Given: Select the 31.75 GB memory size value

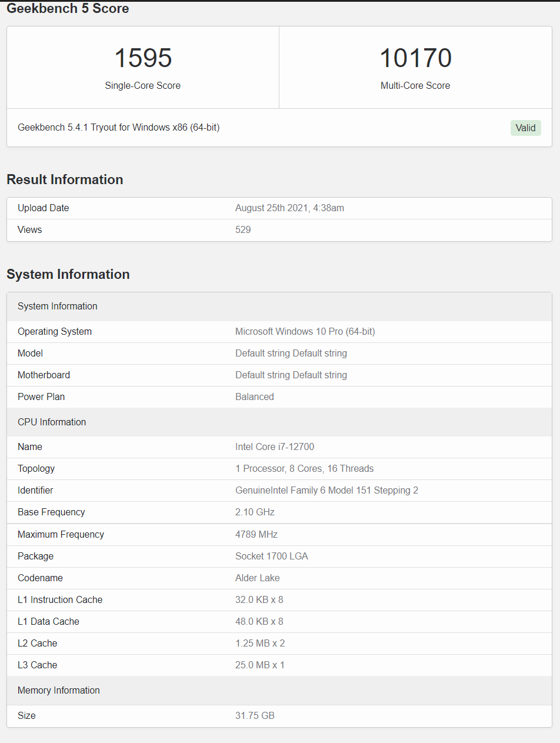Looking at the screenshot, I should point(255,715).
